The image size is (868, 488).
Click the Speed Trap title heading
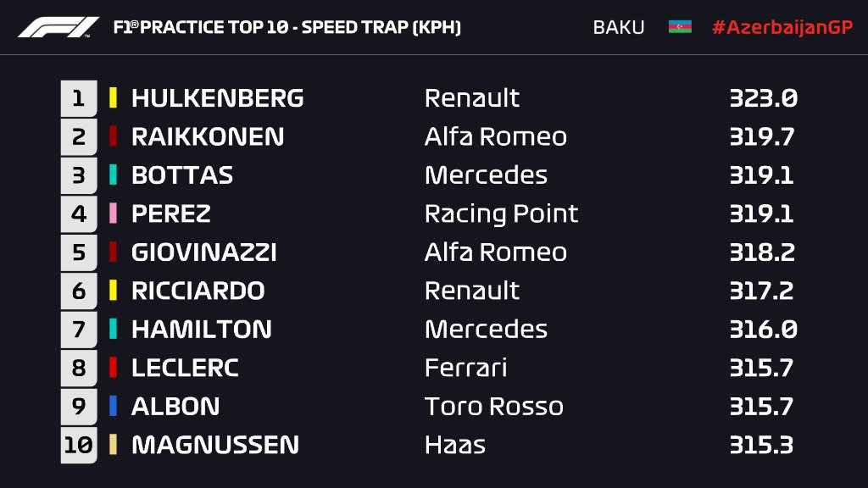click(x=287, y=27)
